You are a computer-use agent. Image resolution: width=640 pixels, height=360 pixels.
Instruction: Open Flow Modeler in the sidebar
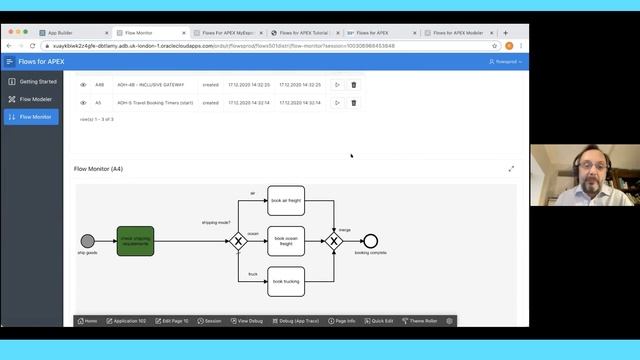click(x=32, y=99)
